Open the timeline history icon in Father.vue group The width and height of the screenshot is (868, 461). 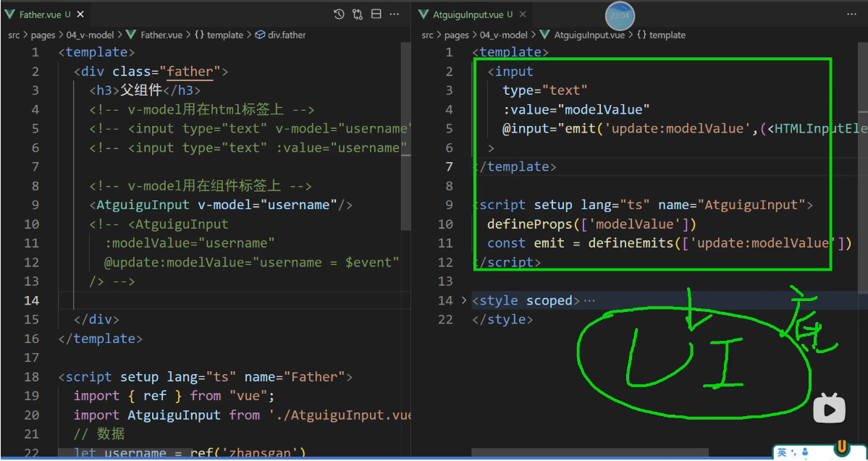[x=340, y=14]
